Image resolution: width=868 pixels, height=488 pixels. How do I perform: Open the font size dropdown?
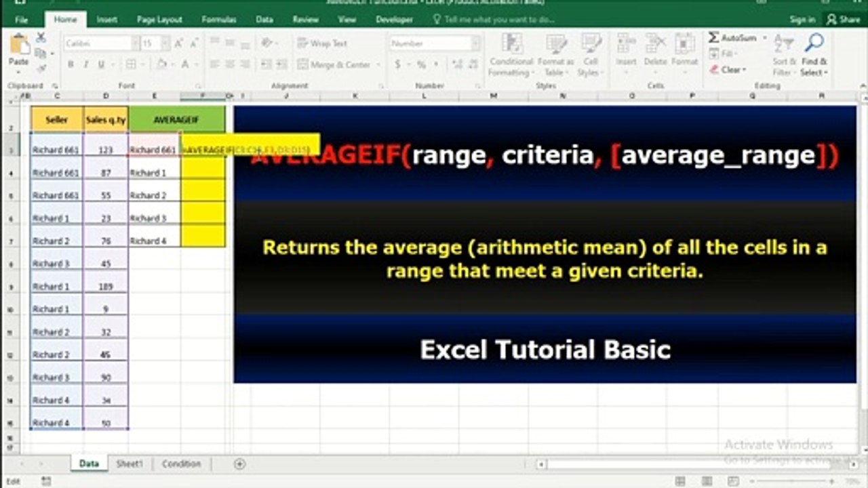[165, 43]
